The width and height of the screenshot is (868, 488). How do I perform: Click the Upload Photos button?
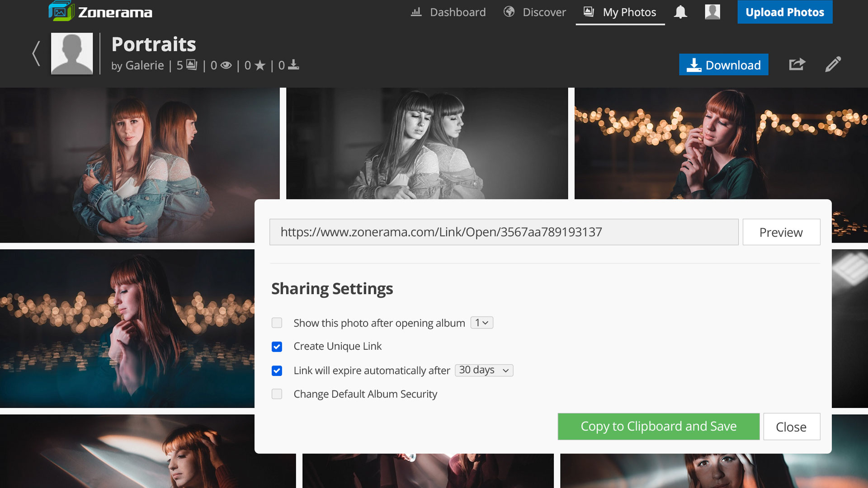[x=784, y=12]
